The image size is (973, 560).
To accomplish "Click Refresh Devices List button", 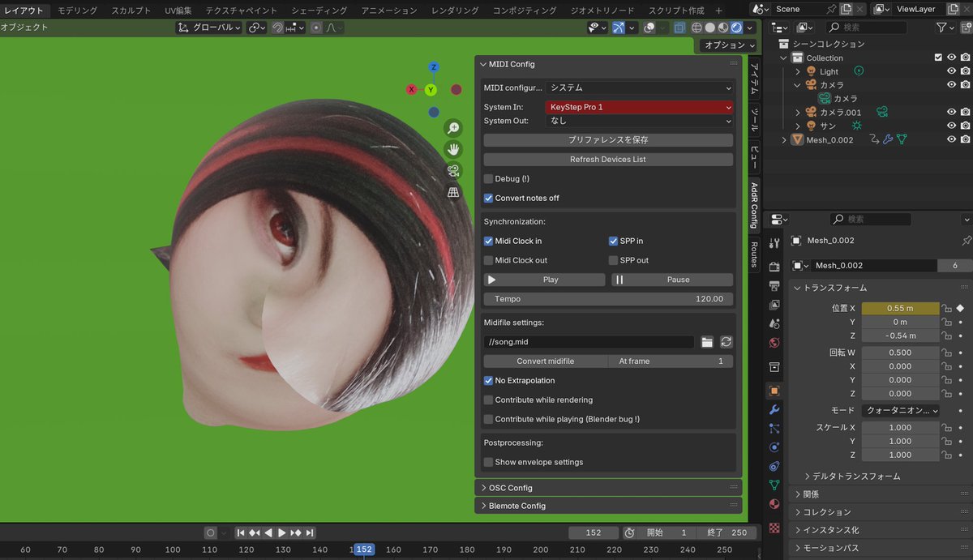I will point(608,160).
